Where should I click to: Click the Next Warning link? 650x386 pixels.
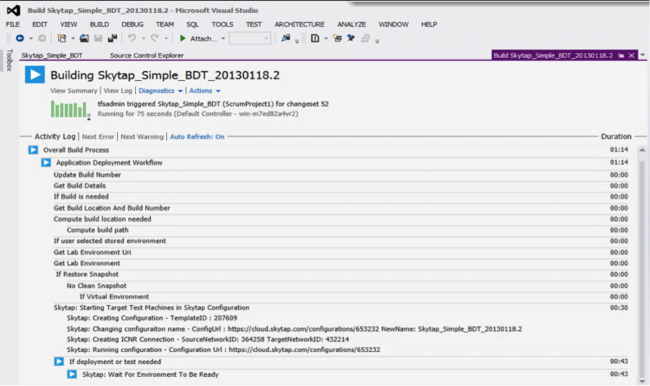pyautogui.click(x=142, y=136)
